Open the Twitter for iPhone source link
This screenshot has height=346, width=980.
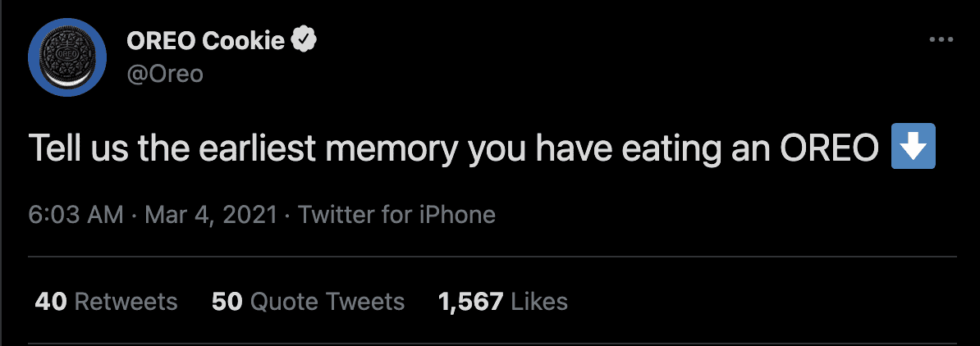pos(396,215)
